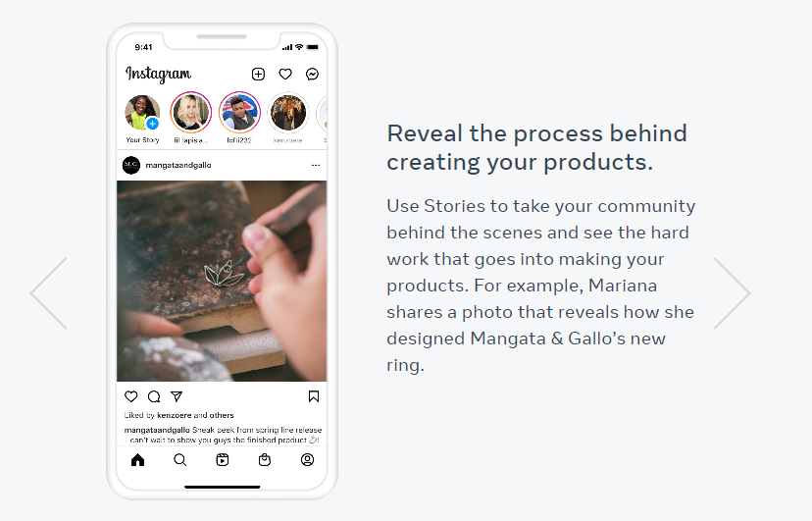Open the Messenger chat icon
Viewport: 812px width, 521px height.
tap(312, 74)
